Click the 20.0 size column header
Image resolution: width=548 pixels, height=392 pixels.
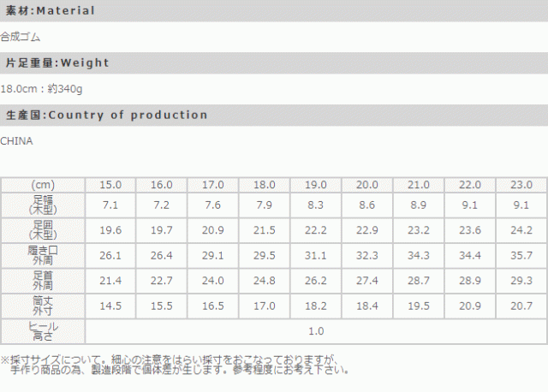click(367, 185)
